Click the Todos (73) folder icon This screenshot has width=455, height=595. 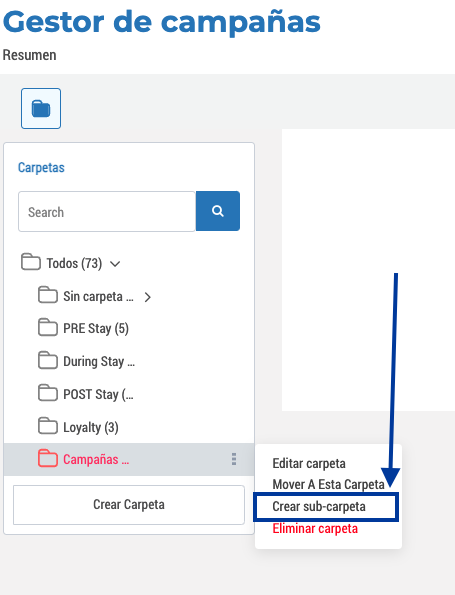pos(31,262)
